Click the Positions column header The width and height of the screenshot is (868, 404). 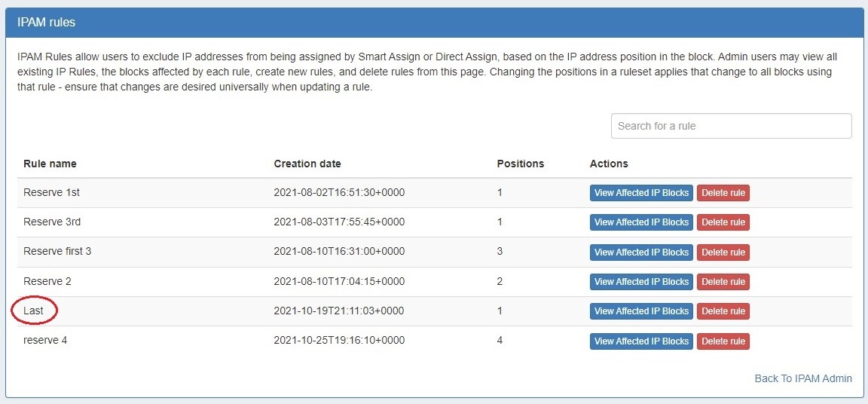tap(520, 164)
